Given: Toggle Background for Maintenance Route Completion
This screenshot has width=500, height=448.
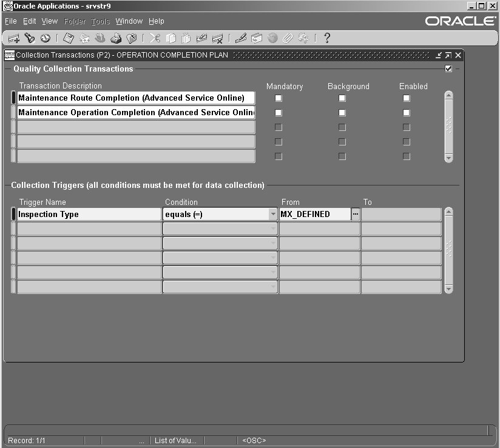Looking at the screenshot, I should click(x=342, y=98).
